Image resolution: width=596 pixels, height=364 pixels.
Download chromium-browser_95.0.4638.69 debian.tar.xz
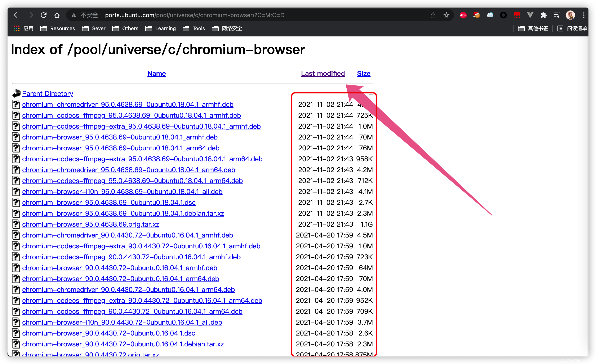123,213
